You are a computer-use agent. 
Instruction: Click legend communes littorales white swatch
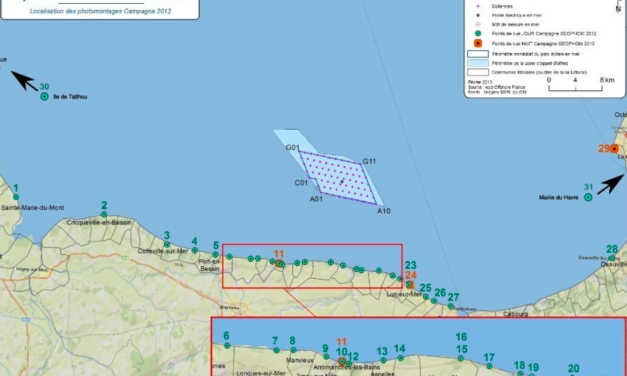tap(478, 72)
